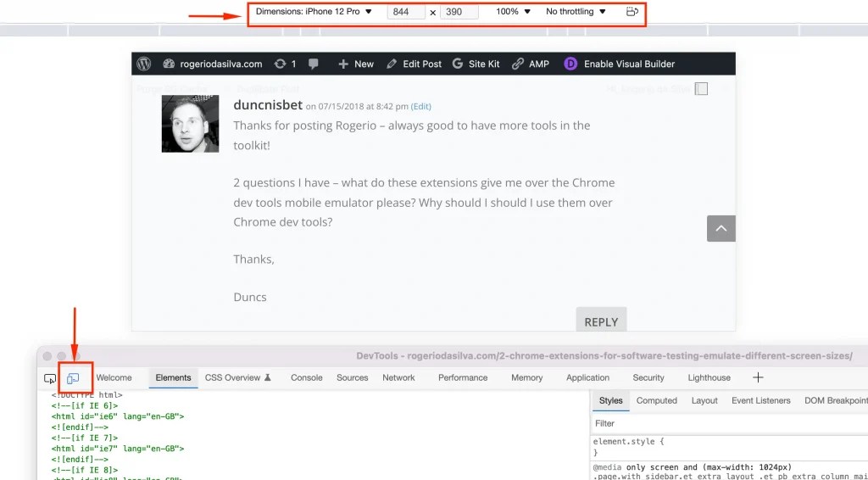
Task: Click the element.style rule
Action: (x=628, y=442)
